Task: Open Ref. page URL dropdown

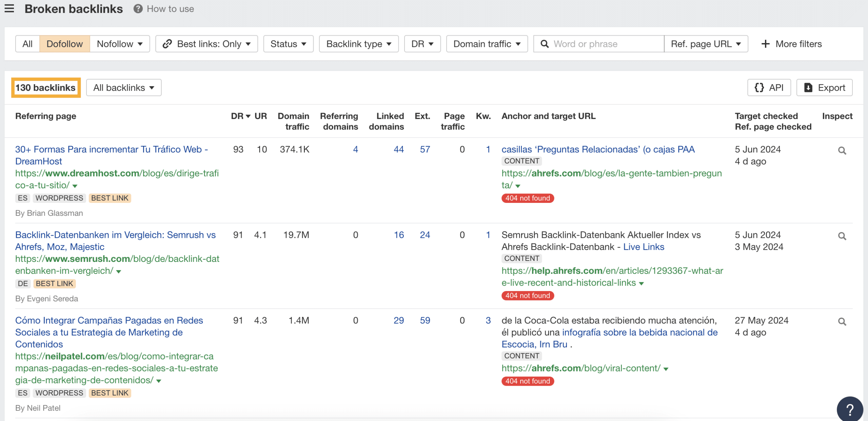Action: pos(706,44)
